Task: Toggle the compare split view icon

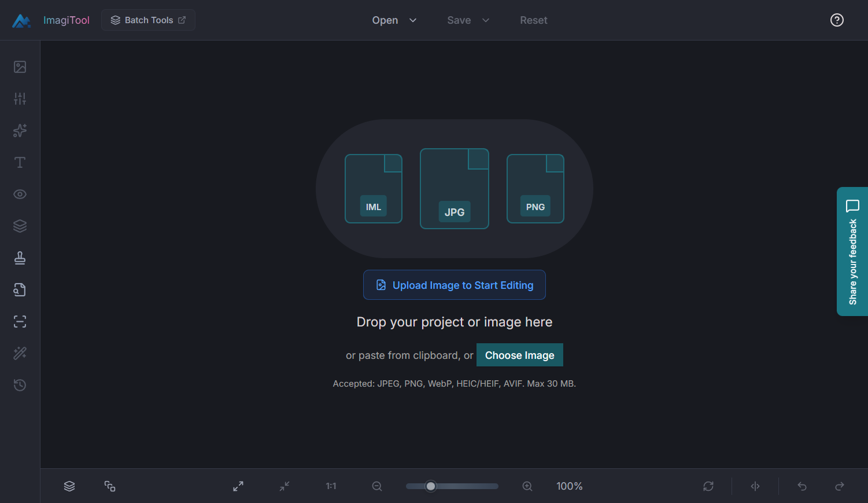Action: (x=755, y=486)
